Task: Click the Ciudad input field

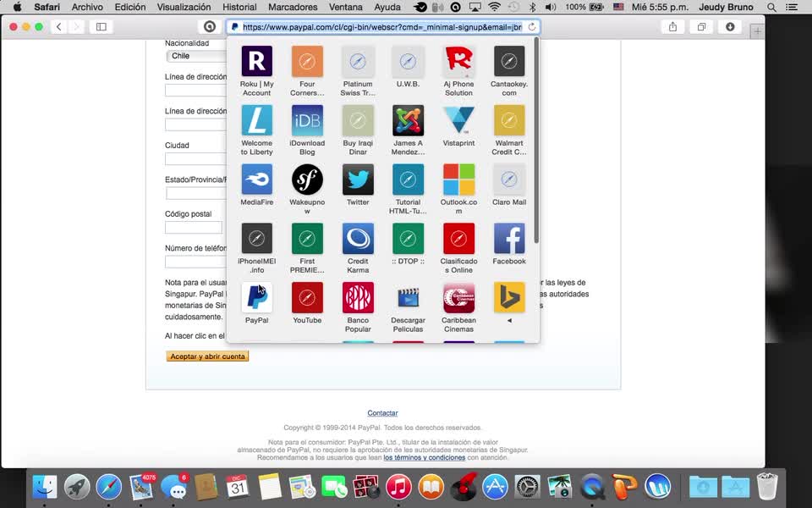Action: [x=195, y=158]
